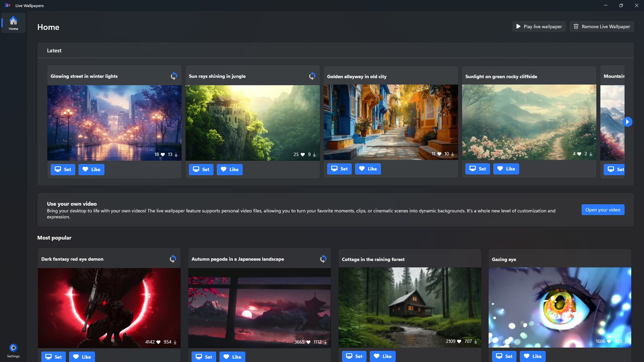Viewport: 644px width, 362px height.
Task: Set Glowing street in winter lights as wallpaper
Action: pyautogui.click(x=63, y=169)
